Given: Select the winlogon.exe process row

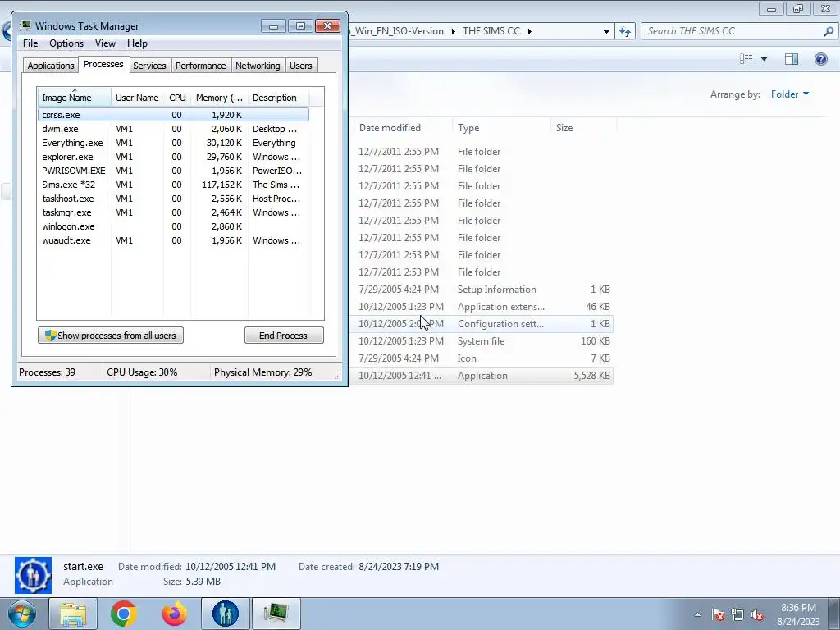Looking at the screenshot, I should tap(174, 226).
